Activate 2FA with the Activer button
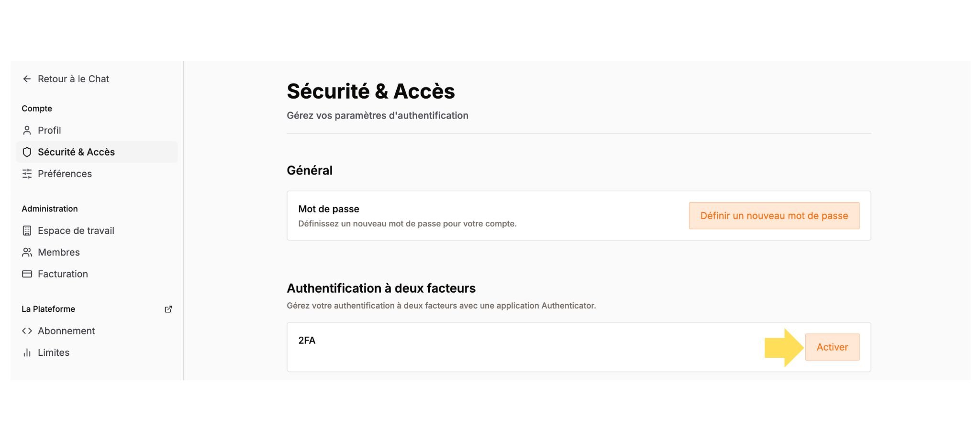Viewport: 980px width, 441px height. 832,347
